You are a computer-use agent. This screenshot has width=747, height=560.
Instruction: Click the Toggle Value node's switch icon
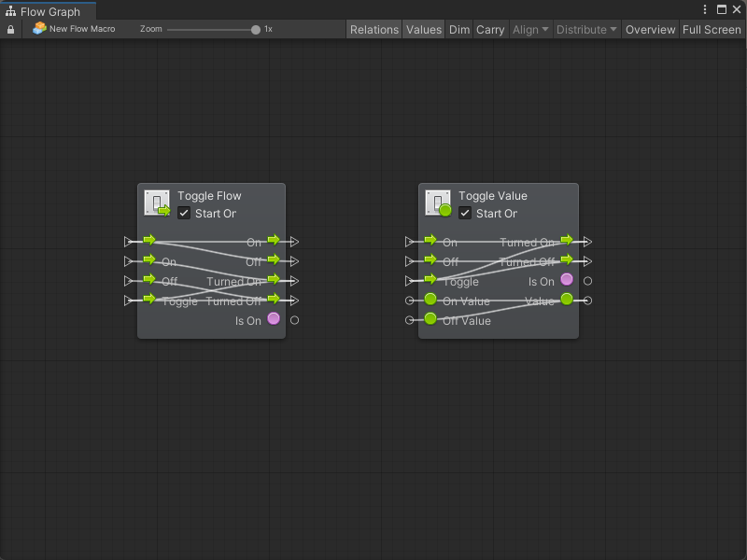438,203
